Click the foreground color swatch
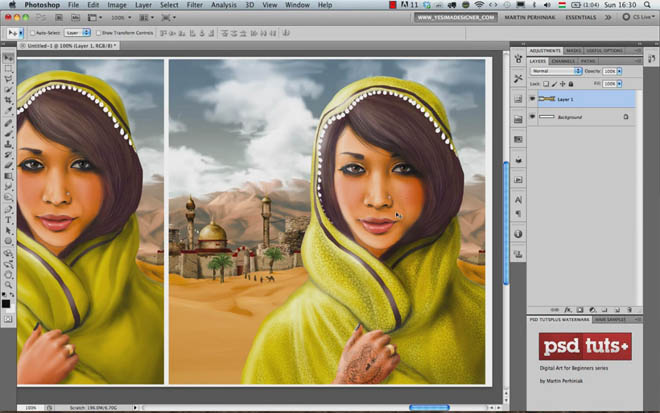The height and width of the screenshot is (413, 660). click(x=6, y=304)
